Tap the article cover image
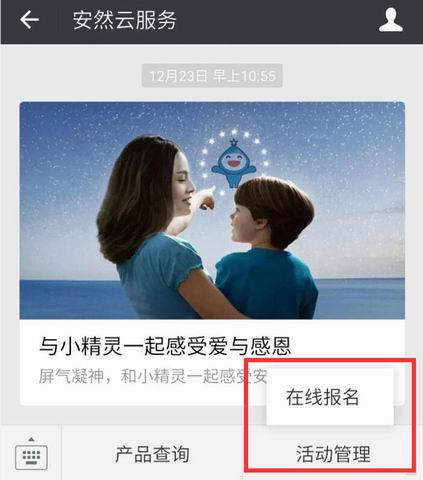Viewport: 423px width, 480px height. pos(212,211)
